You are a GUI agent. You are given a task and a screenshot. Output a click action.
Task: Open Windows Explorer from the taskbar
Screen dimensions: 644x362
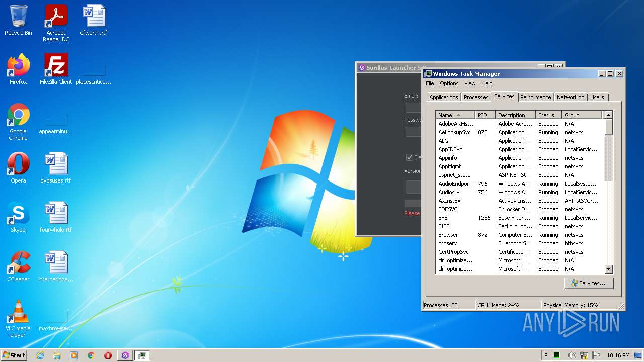(x=57, y=355)
